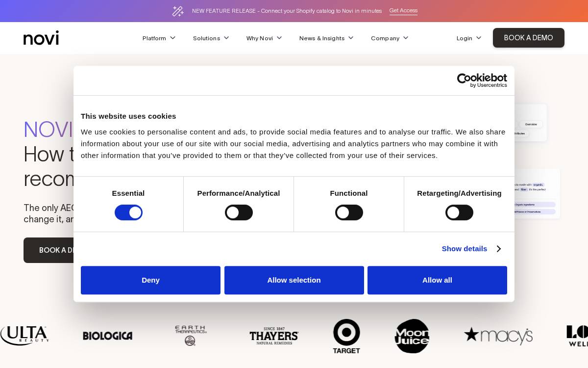Expand the Company menu
The width and height of the screenshot is (588, 368).
pos(390,38)
